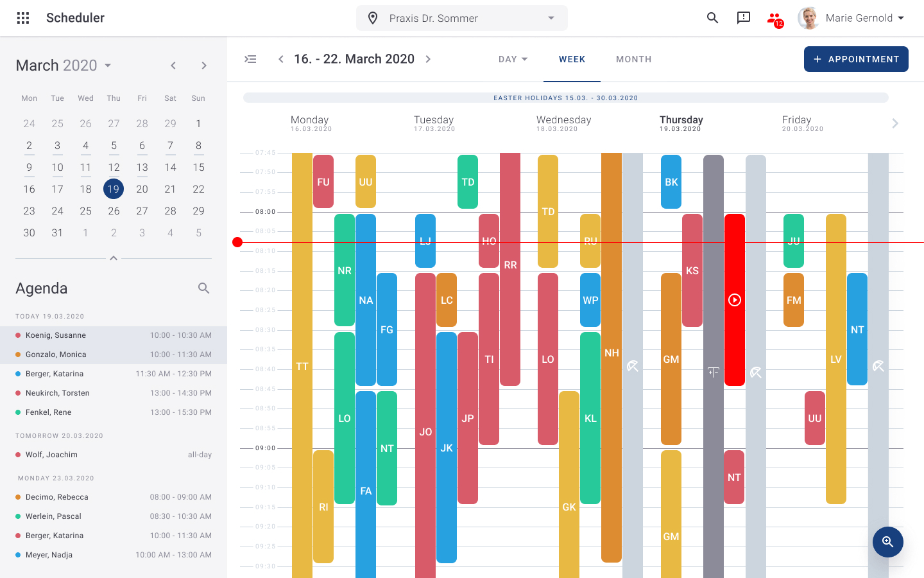This screenshot has width=924, height=578.
Task: Go to previous week arrow
Action: coord(280,59)
